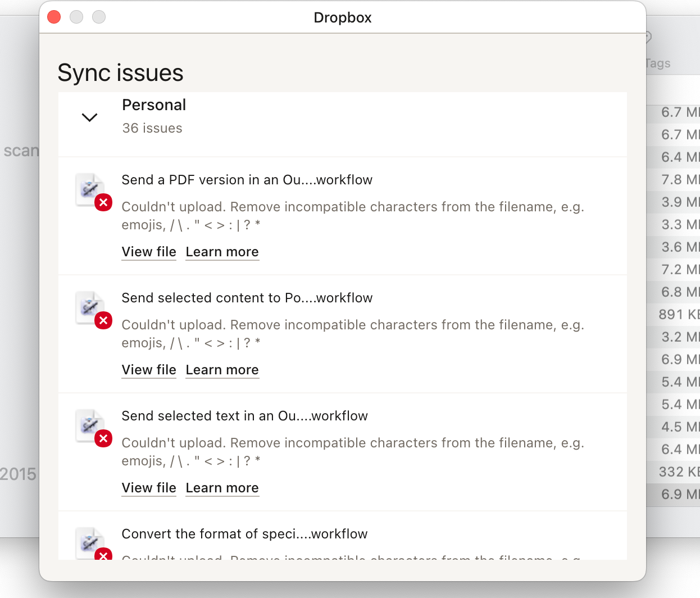Image resolution: width=700 pixels, height=598 pixels.
Task: Click the error badge on Convert the format row
Action: pyautogui.click(x=103, y=555)
